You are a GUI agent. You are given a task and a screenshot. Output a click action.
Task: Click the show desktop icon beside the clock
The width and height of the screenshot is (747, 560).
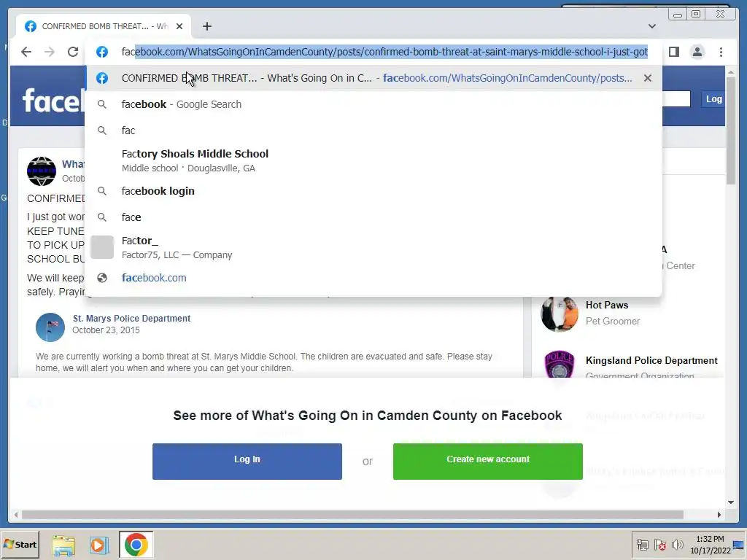pos(739,544)
